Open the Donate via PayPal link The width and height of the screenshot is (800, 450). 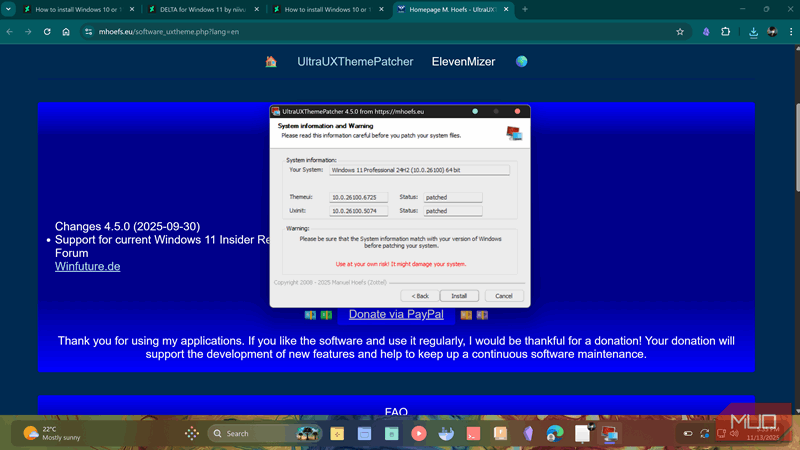(x=396, y=314)
